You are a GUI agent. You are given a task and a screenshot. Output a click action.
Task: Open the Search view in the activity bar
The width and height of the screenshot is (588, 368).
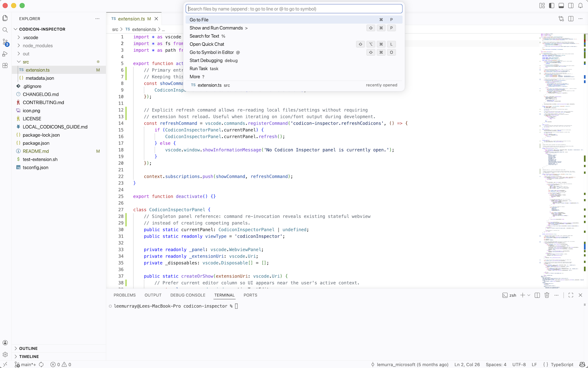pos(5,29)
